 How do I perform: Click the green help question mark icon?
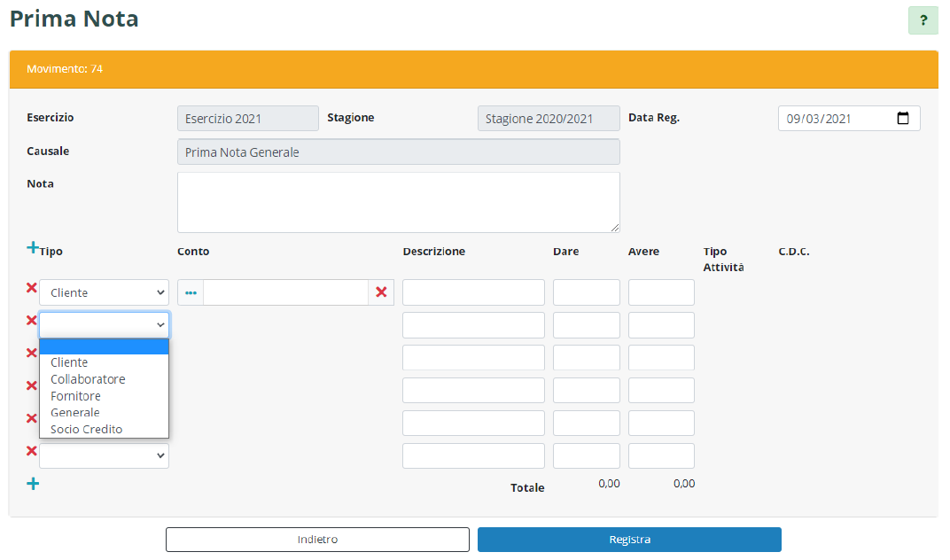coord(923,20)
